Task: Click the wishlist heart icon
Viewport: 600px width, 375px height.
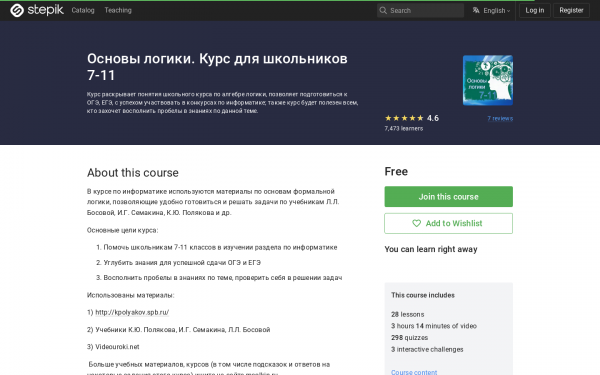Action: 416,223
